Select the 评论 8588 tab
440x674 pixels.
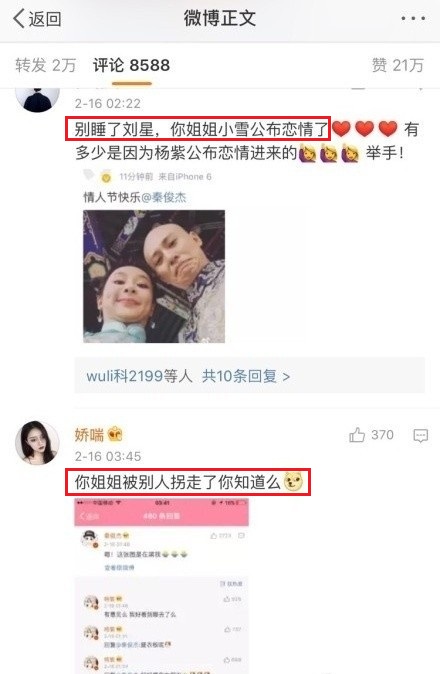click(x=131, y=65)
